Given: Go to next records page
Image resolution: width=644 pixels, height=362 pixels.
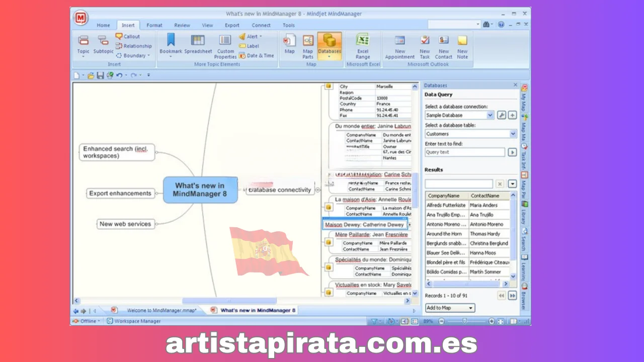Looking at the screenshot, I should point(512,296).
